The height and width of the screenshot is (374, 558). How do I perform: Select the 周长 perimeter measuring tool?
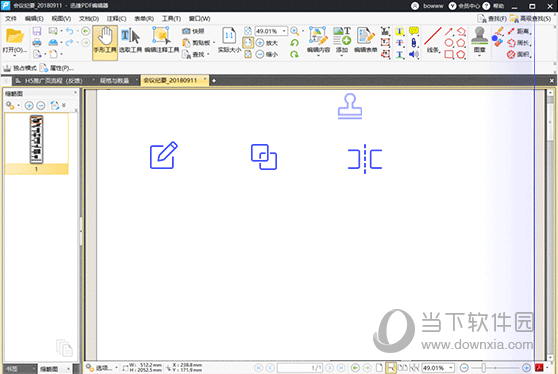coord(519,43)
